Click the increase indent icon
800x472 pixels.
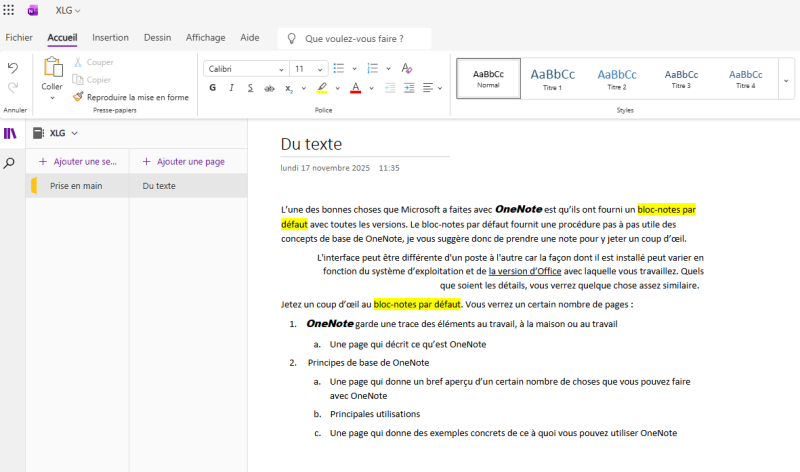pos(409,88)
